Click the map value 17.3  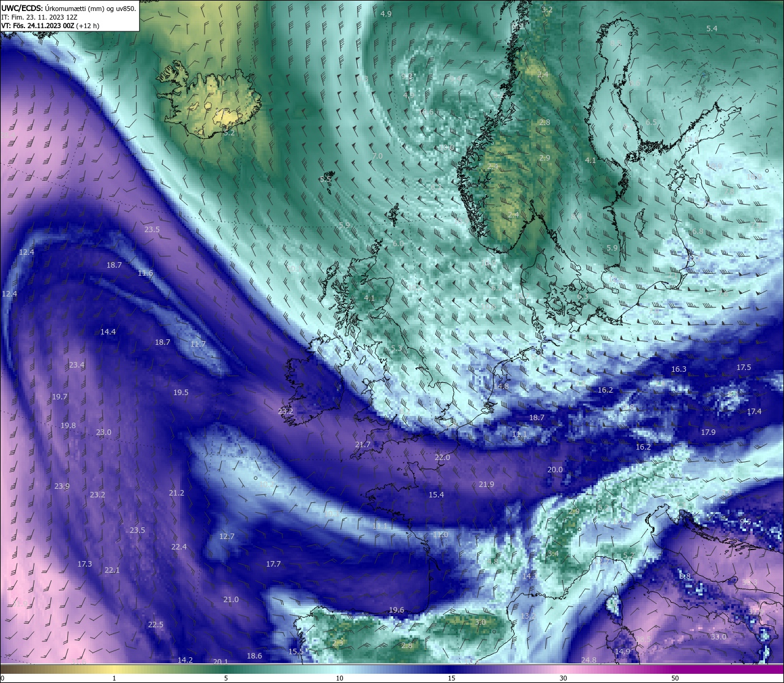pyautogui.click(x=85, y=564)
